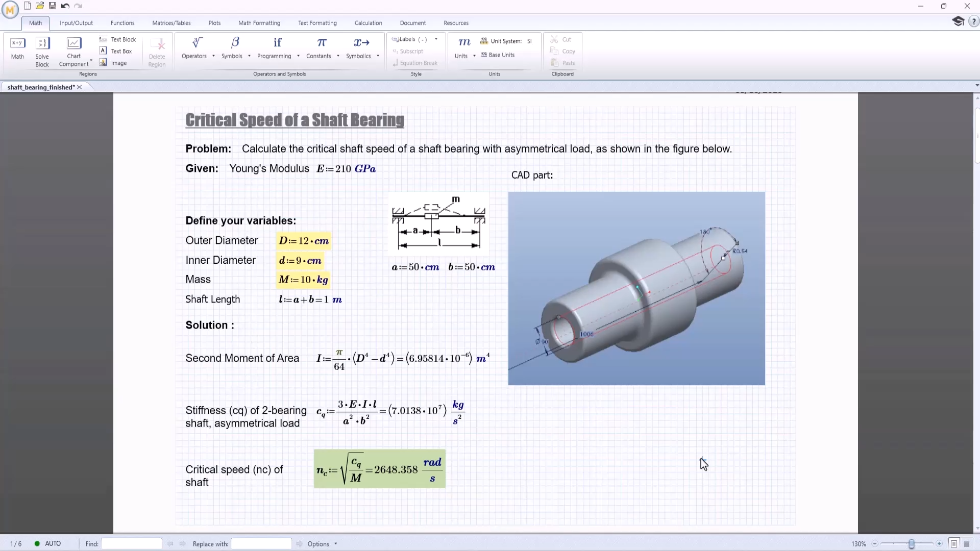Insert a Text Box region
The width and height of the screenshot is (980, 551).
click(120, 51)
